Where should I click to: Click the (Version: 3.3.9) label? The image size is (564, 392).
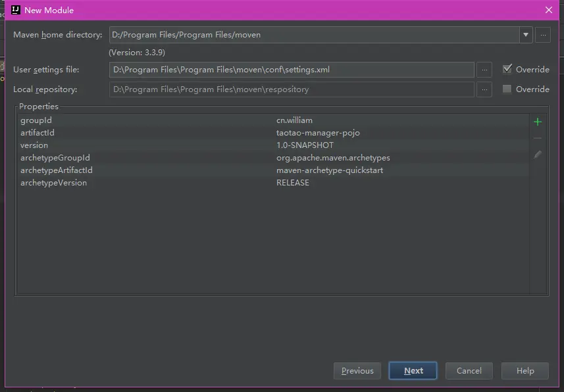(137, 53)
